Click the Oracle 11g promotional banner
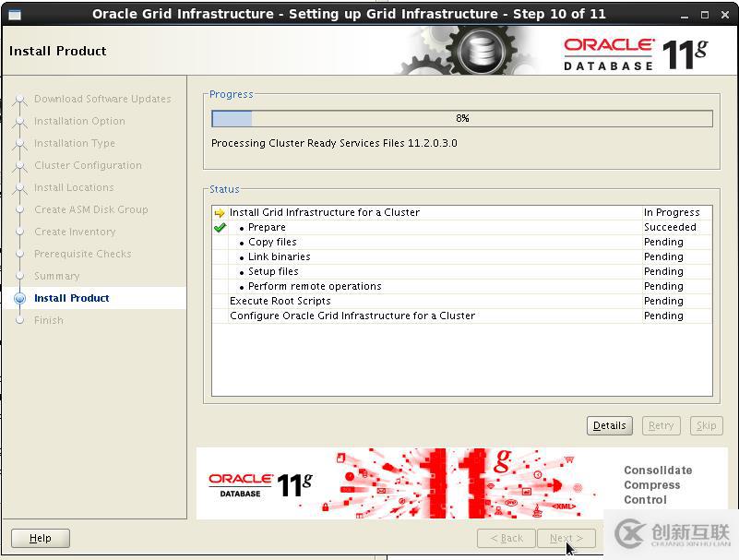Screen dimensions: 739x560 462,483
